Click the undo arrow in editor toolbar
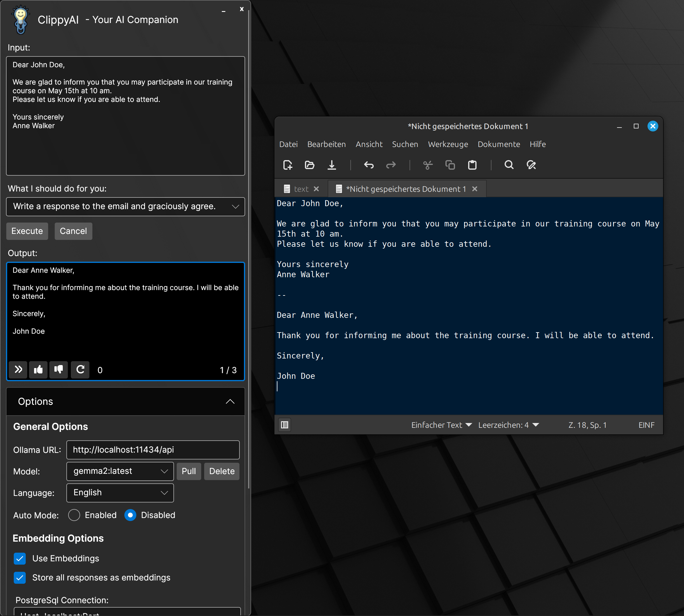This screenshot has height=616, width=684. click(369, 165)
